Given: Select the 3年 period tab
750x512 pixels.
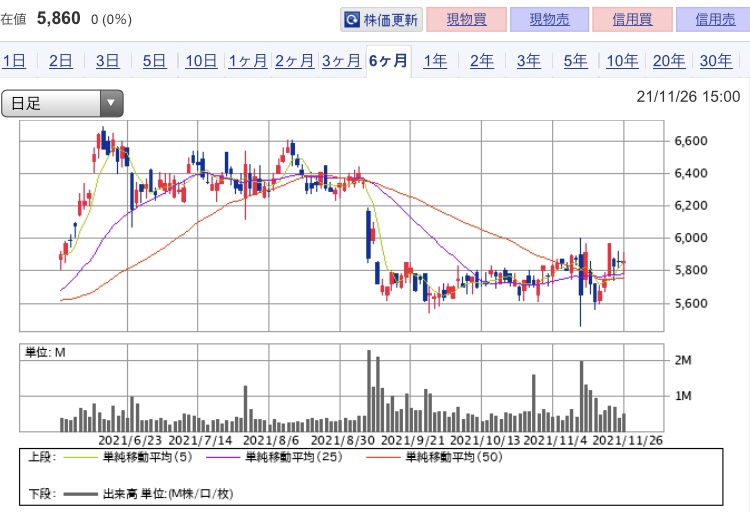Looking at the screenshot, I should 529,61.
